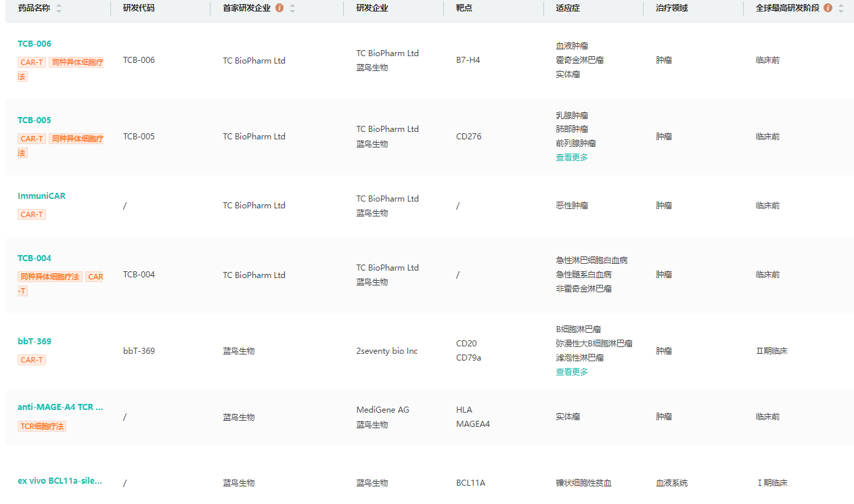This screenshot has height=504, width=854.
Task: Click the 靶点 column header
Action: point(464,8)
